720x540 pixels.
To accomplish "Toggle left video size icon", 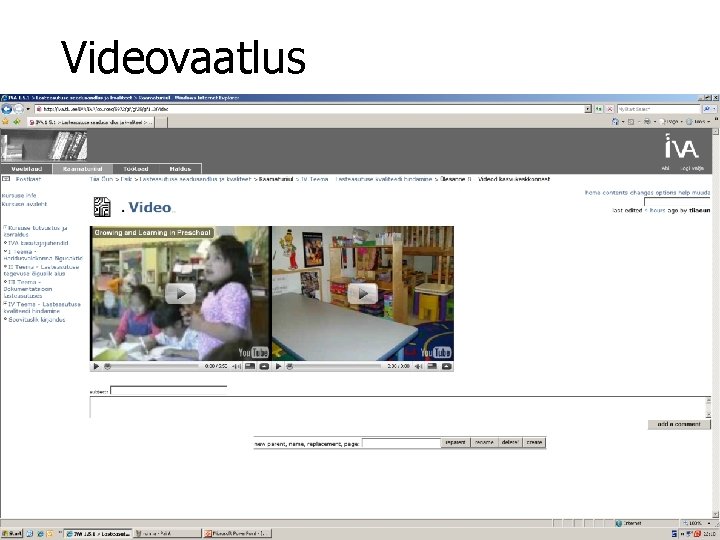I will coord(250,366).
